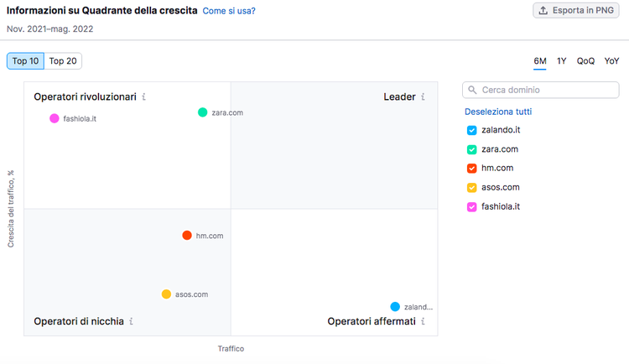The height and width of the screenshot is (364, 629).
Task: Click the hm.com legend label
Action: click(x=497, y=168)
